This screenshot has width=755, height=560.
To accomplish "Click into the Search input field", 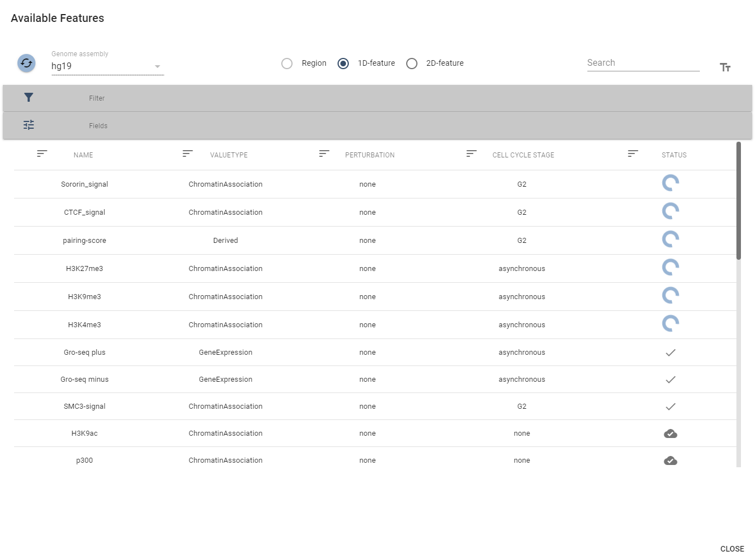I will (x=643, y=62).
